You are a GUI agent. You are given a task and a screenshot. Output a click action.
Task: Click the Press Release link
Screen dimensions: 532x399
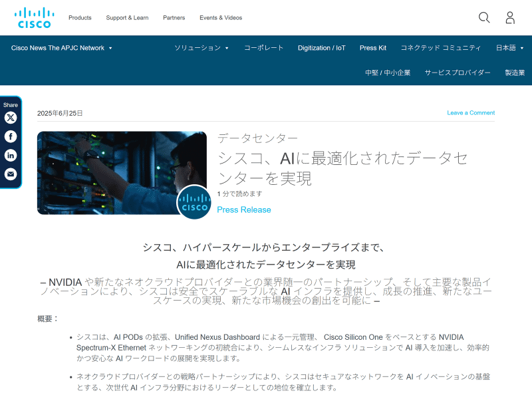244,209
